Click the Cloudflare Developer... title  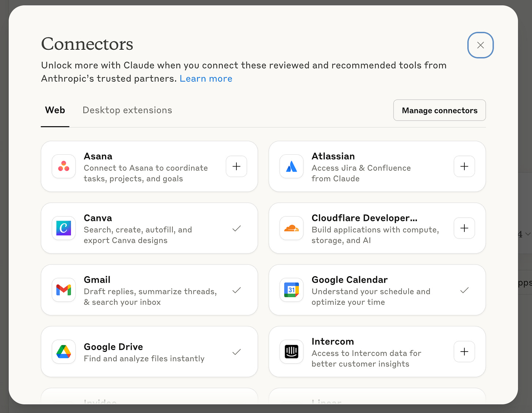click(x=364, y=218)
